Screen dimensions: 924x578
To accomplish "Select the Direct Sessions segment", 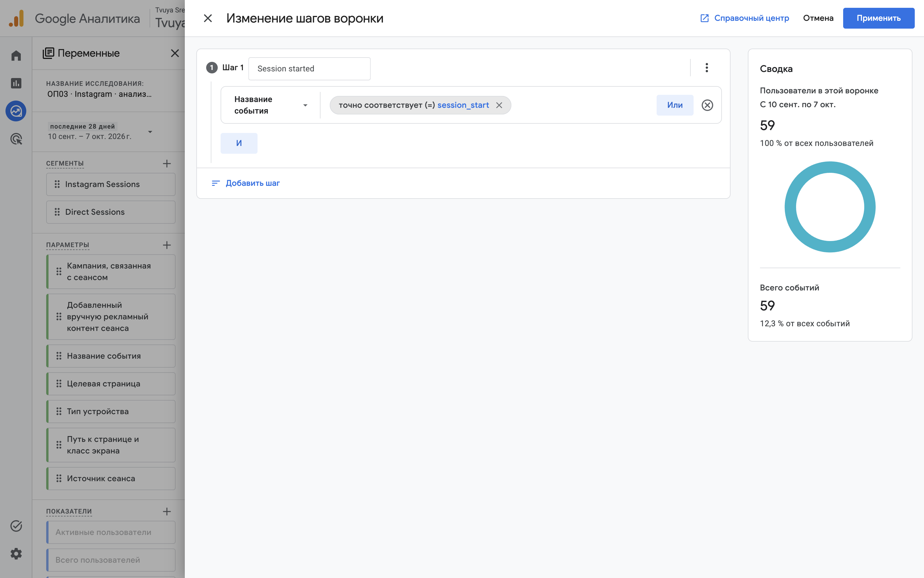I will coord(111,212).
